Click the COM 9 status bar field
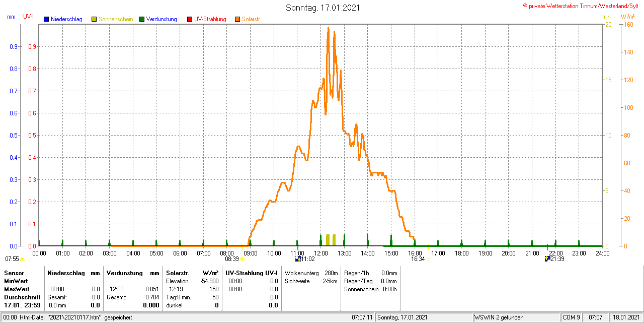This screenshot has height=323, width=644. pyautogui.click(x=572, y=317)
